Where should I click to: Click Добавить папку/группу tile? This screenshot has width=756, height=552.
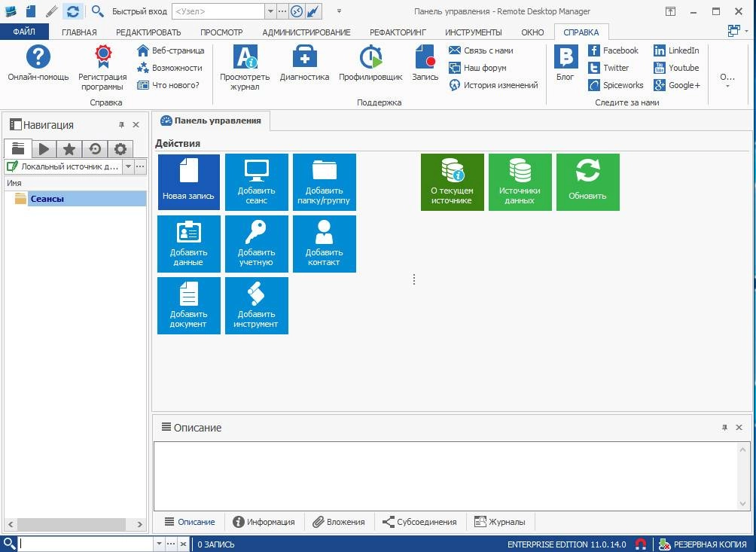point(324,182)
